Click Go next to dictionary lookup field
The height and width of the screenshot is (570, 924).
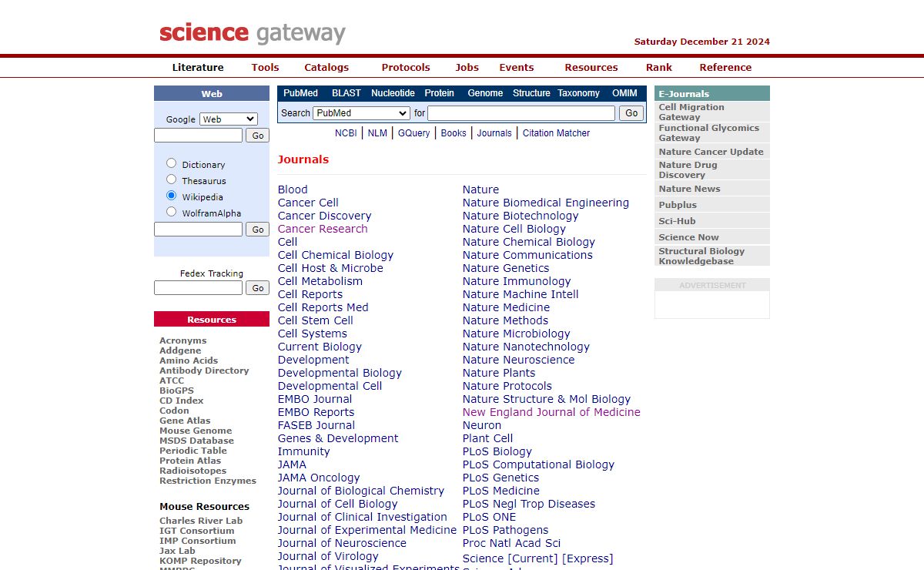tap(258, 230)
